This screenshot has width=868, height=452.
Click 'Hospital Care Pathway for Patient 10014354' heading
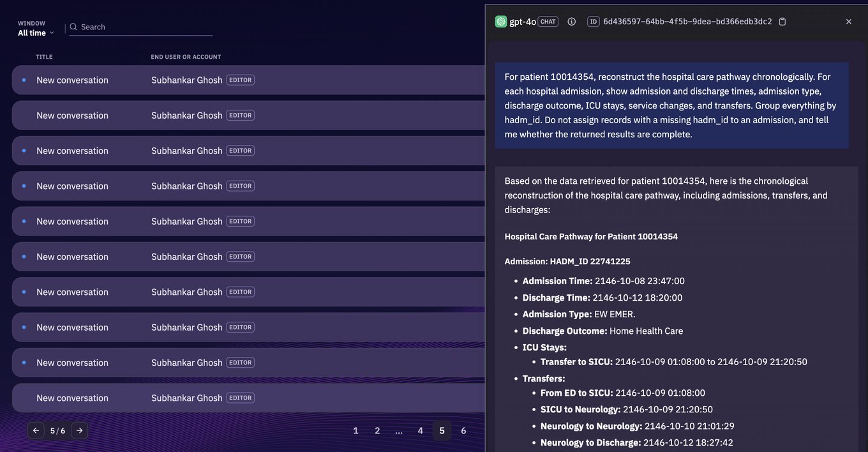pyautogui.click(x=591, y=237)
